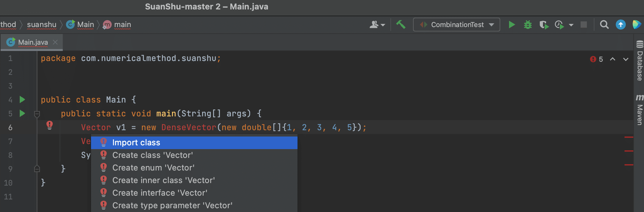Open the Maven tool window
This screenshot has height=212, width=644.
[x=640, y=109]
